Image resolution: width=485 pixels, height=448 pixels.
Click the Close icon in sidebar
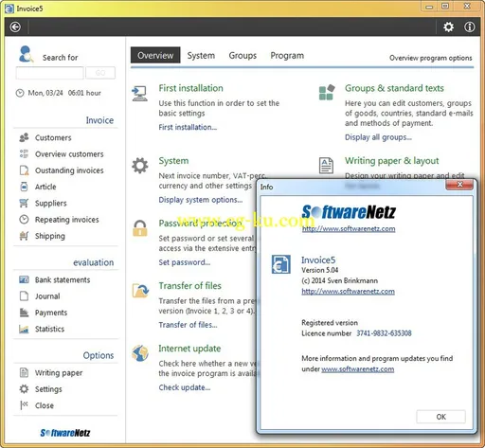click(24, 405)
